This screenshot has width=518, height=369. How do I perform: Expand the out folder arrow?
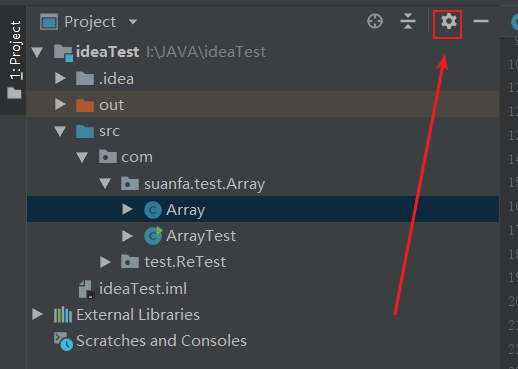point(60,104)
